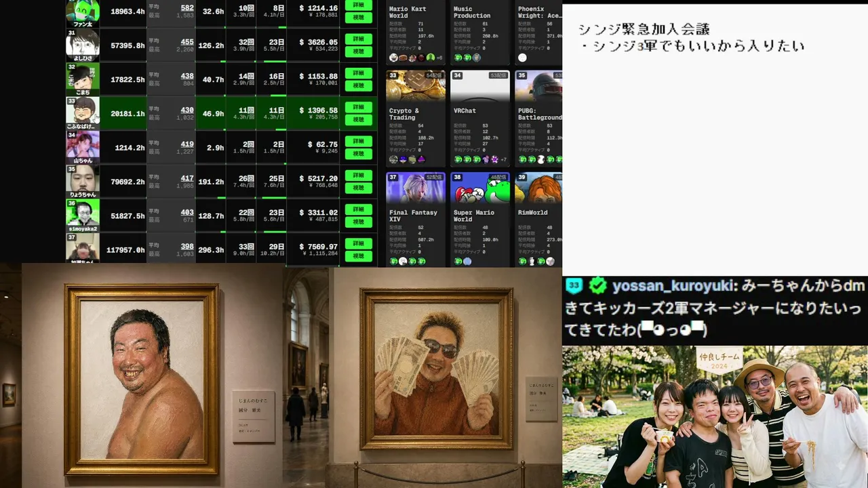This screenshot has width=868, height=488.
Task: Open the Final Fantasy XIV card thumbnail
Action: [x=416, y=188]
